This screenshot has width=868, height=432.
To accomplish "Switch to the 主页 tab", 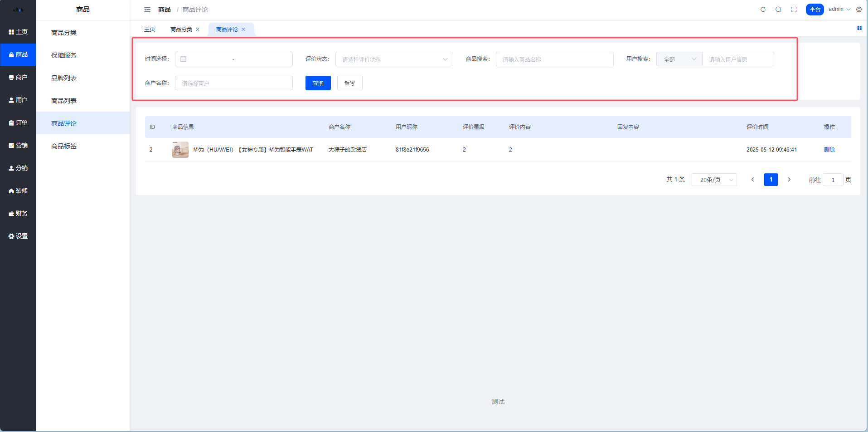I will click(150, 29).
